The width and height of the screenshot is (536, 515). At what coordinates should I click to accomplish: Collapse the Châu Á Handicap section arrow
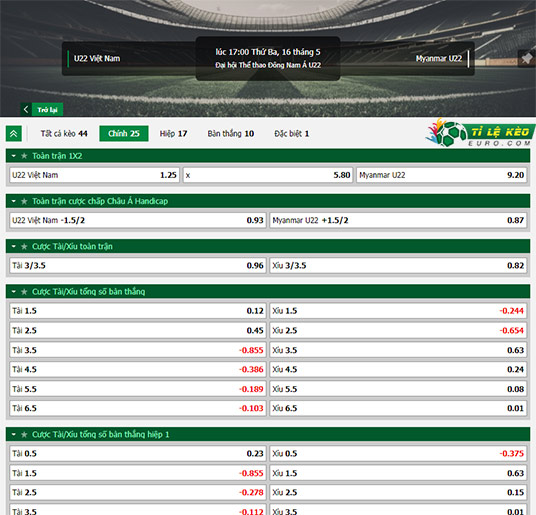14,201
